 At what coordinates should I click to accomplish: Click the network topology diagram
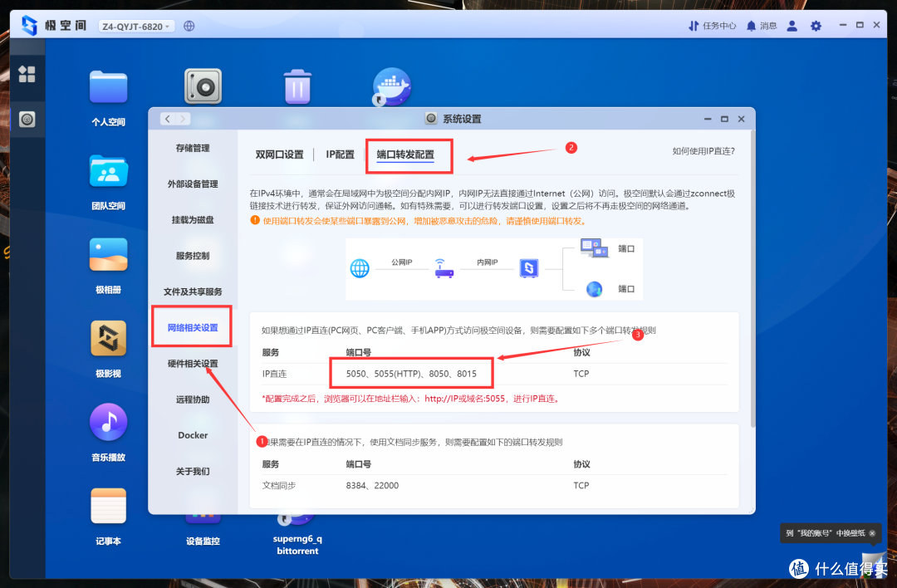[493, 269]
